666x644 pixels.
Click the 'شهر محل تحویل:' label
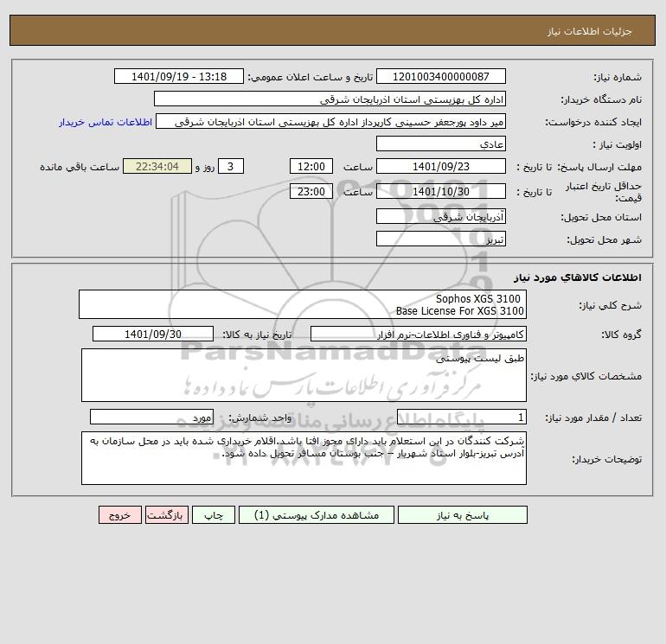(605, 239)
